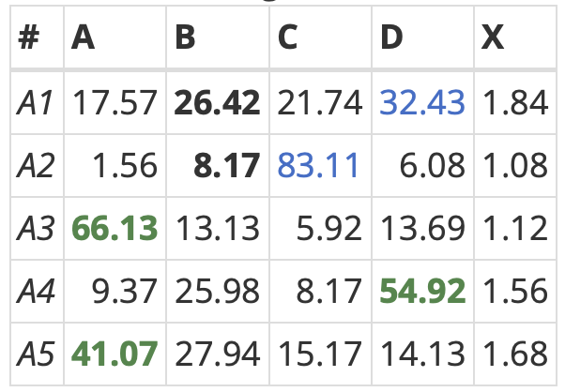565x392 pixels.
Task: Select the green cell 54.92
Action: pyautogui.click(x=421, y=292)
